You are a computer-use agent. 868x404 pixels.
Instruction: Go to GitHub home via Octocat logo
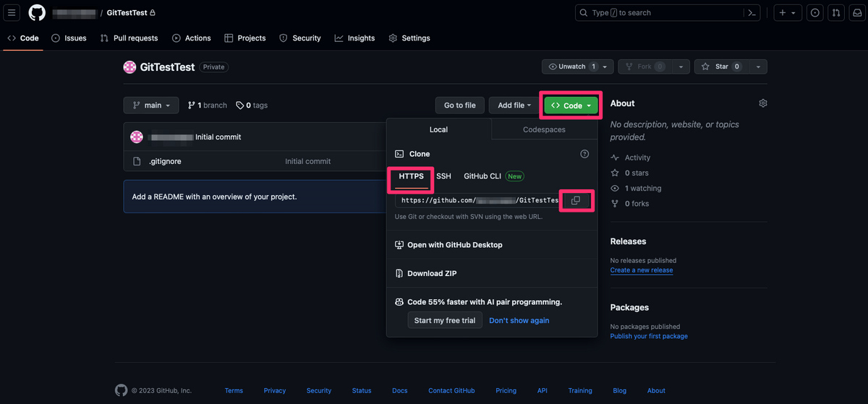click(x=37, y=13)
